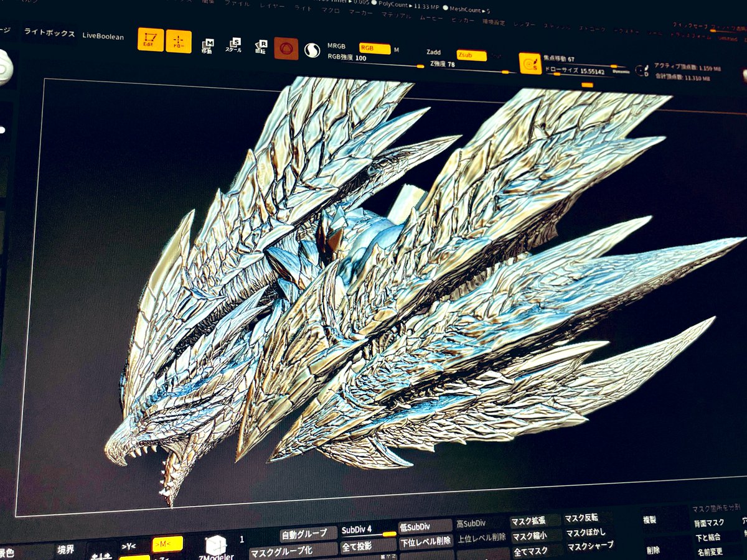Click the 低SubDiv button
This screenshot has height=560, width=747.
425,527
